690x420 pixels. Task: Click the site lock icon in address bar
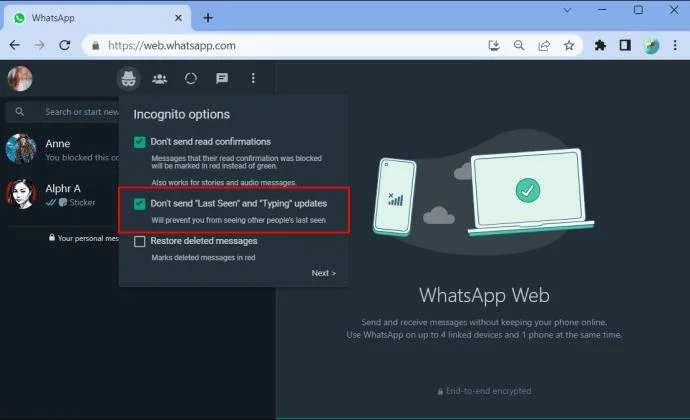point(95,45)
